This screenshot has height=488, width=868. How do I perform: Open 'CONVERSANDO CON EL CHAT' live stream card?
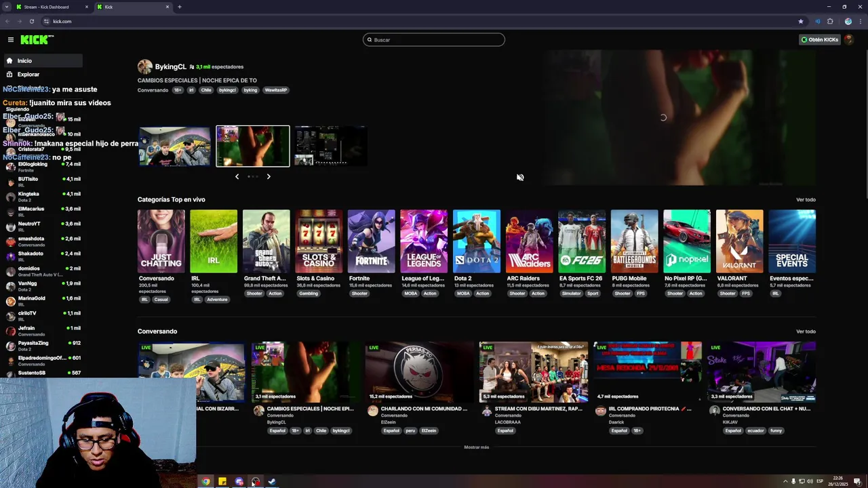(x=761, y=372)
